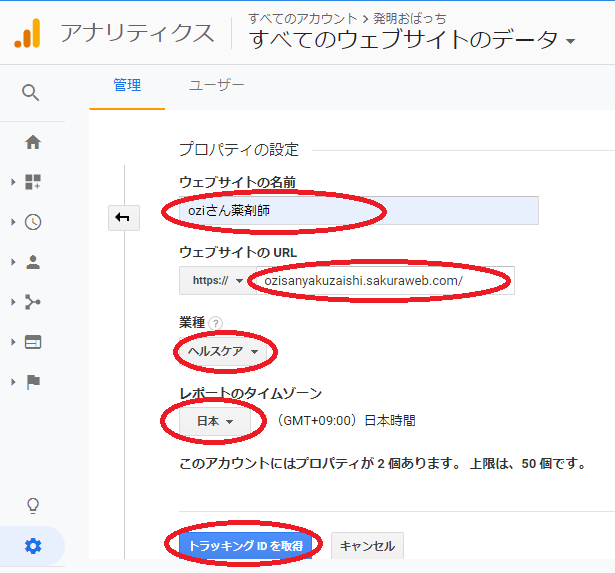Image resolution: width=615 pixels, height=573 pixels.
Task: Click the Discover lightbulb icon
Action: (33, 506)
